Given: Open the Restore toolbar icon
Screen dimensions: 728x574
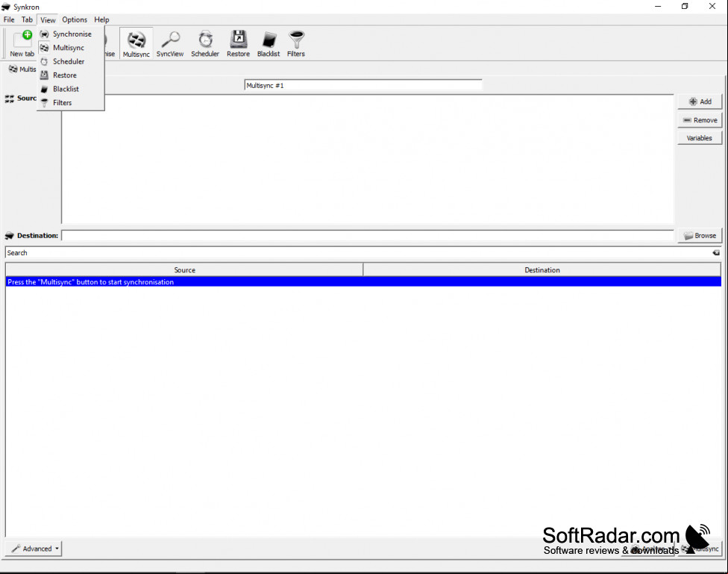Looking at the screenshot, I should [238, 43].
